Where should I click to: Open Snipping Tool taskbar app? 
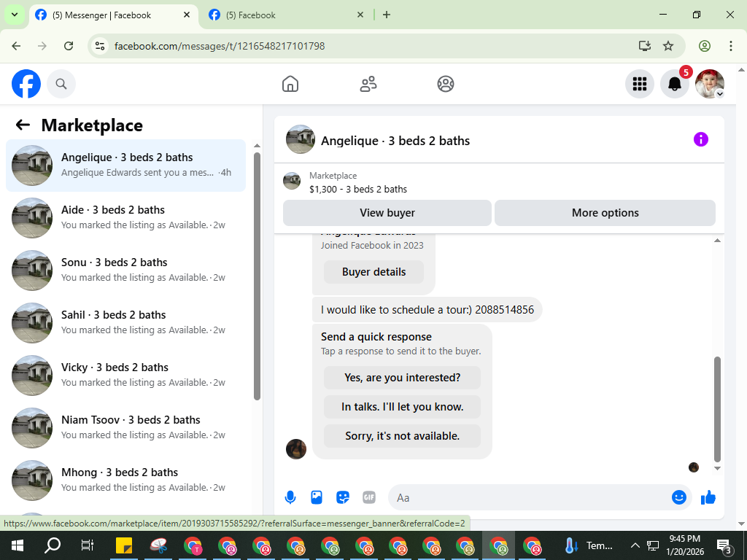tap(158, 545)
